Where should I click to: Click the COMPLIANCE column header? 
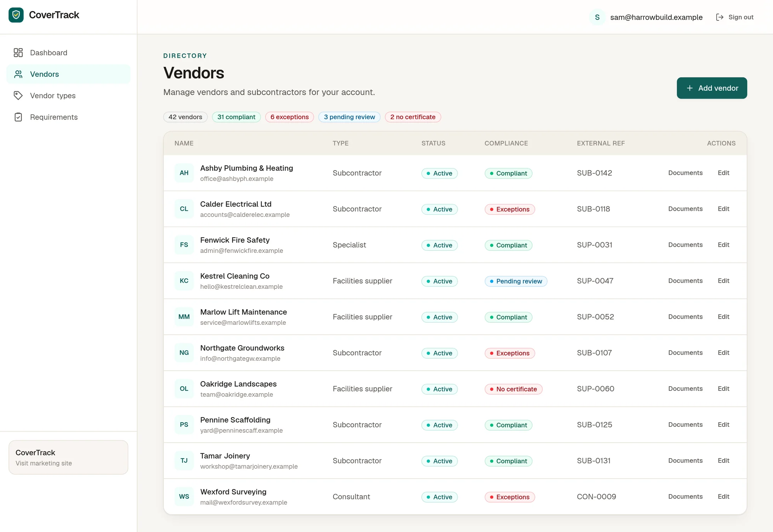point(506,143)
